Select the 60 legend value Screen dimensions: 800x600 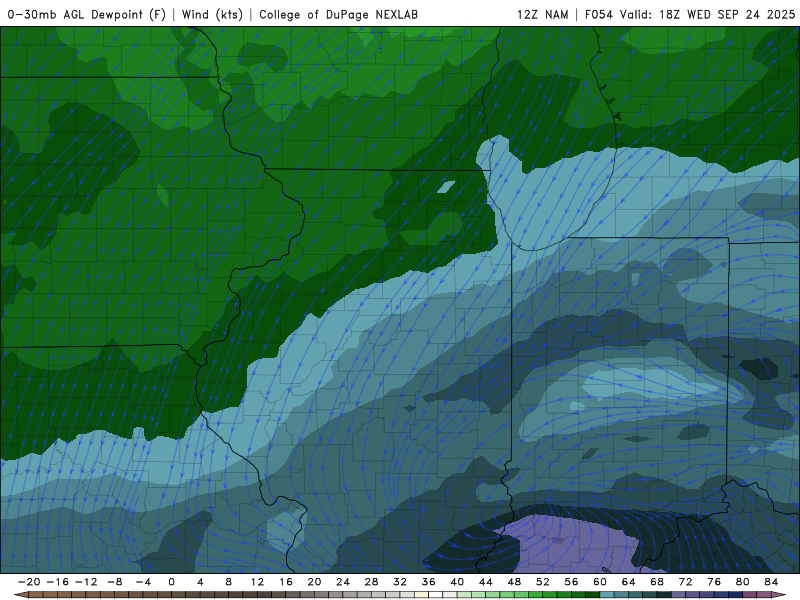(600, 582)
